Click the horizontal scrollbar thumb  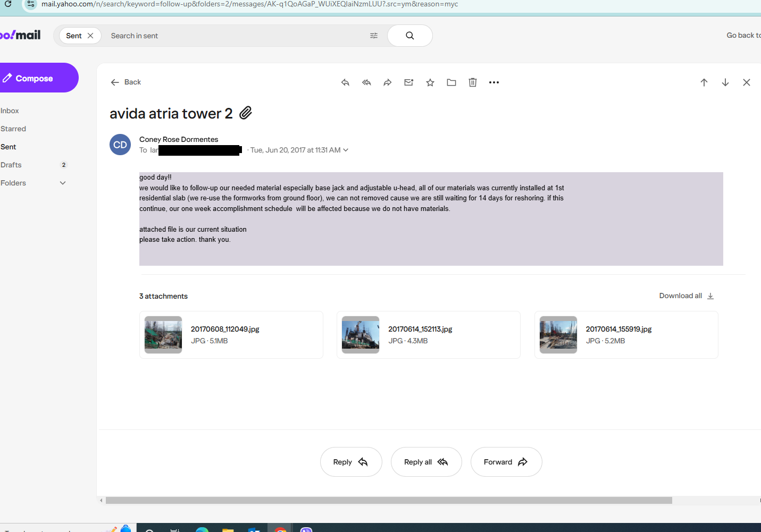[x=389, y=500]
